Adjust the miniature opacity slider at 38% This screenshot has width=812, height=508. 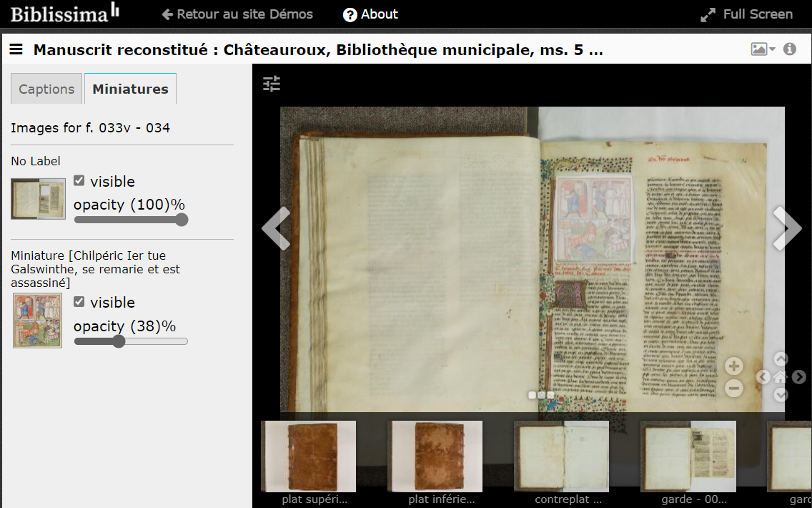(x=131, y=341)
